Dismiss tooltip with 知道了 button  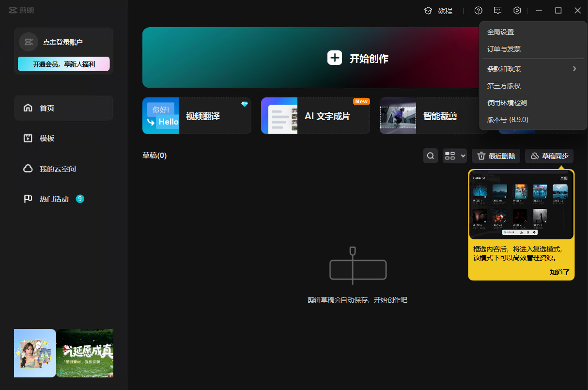pyautogui.click(x=559, y=272)
